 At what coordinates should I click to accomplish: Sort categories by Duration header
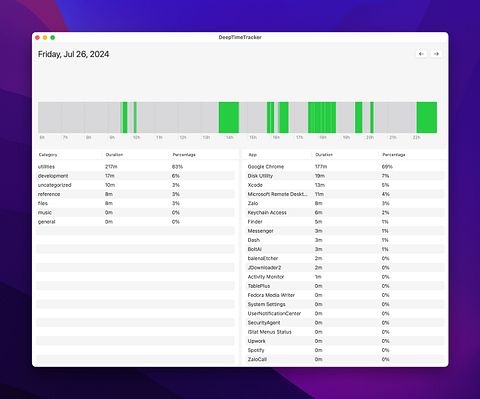114,155
